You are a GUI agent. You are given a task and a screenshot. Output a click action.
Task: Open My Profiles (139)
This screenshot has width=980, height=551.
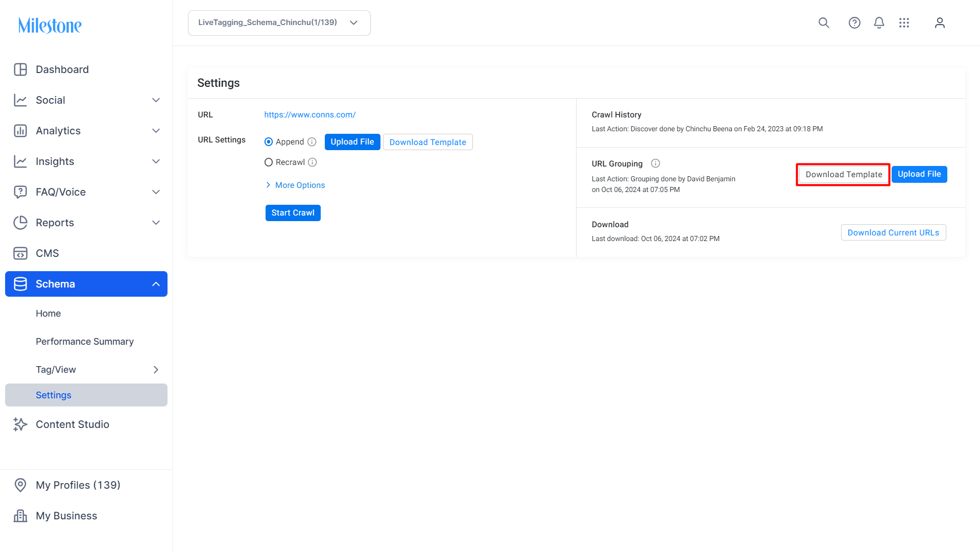point(86,485)
